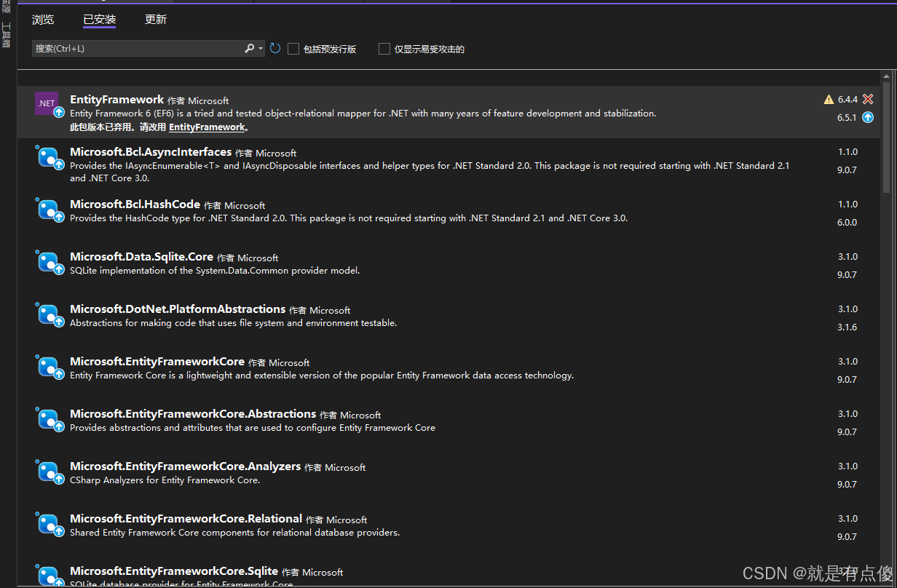897x588 pixels.
Task: Select the Microsoft.EntityFrameworkCore.Abstractions package name
Action: click(x=193, y=414)
